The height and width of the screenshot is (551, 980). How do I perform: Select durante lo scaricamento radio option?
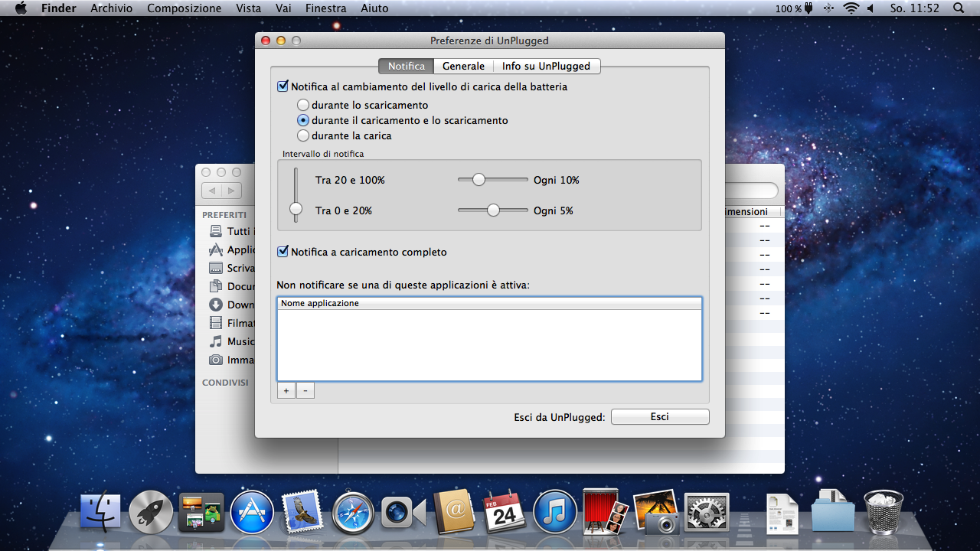pos(303,105)
